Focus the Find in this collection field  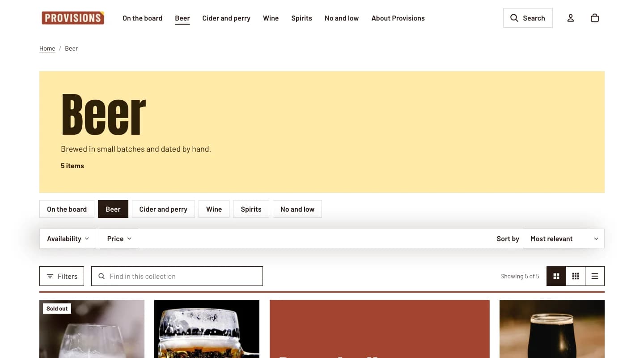pos(177,276)
